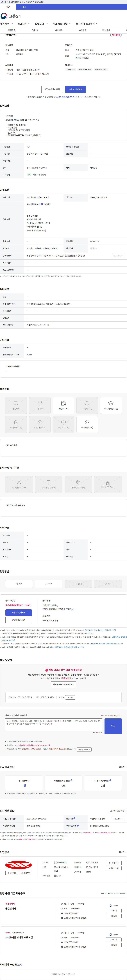This screenshot has width=127, height=980.
Task: Click the 식사제공(간식) icon
Action: pos(87,425)
